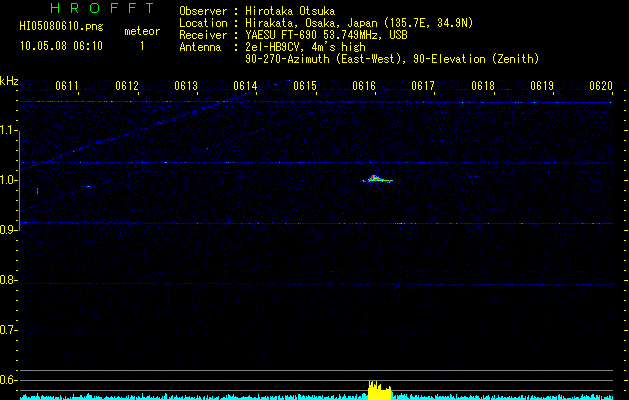Select the 0620 time marker
629x400 pixels.
[x=601, y=86]
